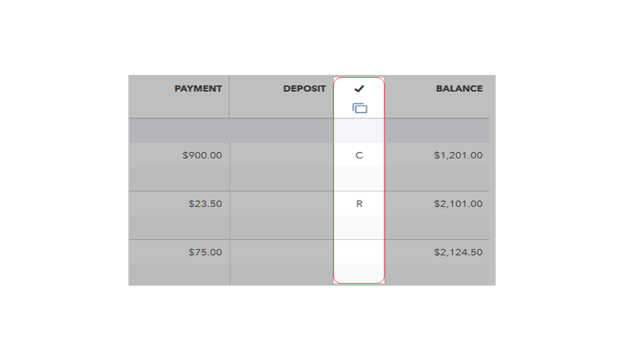This screenshot has height=362, width=644.
Task: Toggle the "R" reconciled status cell
Action: click(359, 204)
